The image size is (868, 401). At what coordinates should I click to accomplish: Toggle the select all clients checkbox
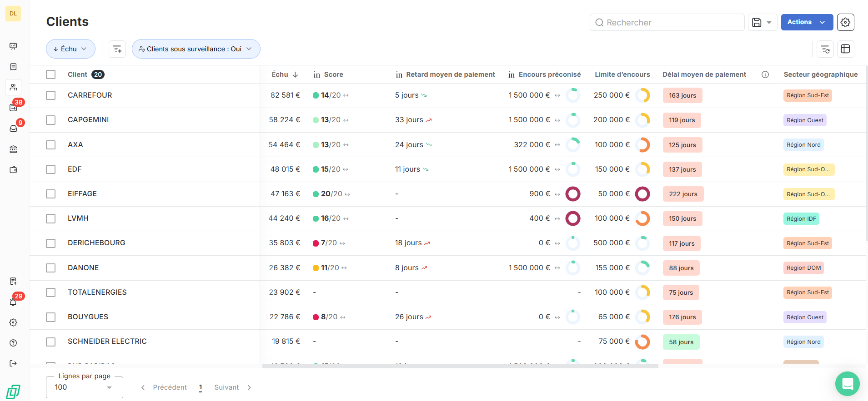50,74
